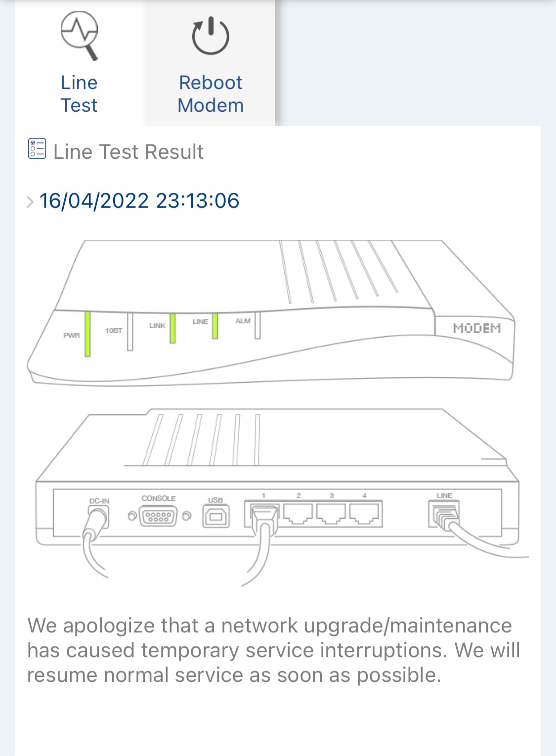Image resolution: width=556 pixels, height=756 pixels.
Task: Click the rear LINE port with cable
Action: (444, 514)
